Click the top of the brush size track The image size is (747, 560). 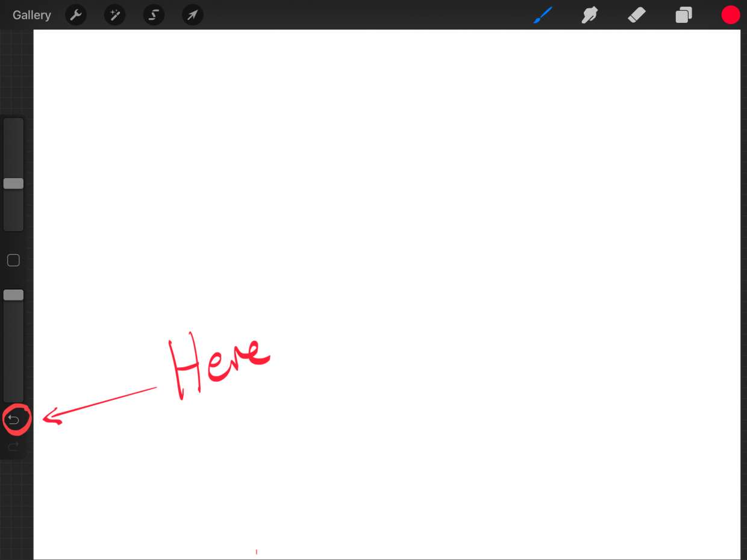pyautogui.click(x=13, y=123)
